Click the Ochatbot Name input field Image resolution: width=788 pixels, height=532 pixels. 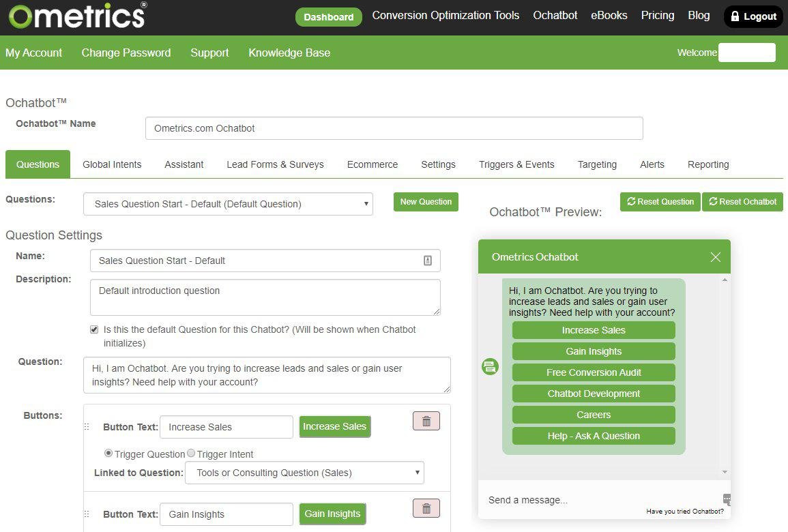click(394, 128)
